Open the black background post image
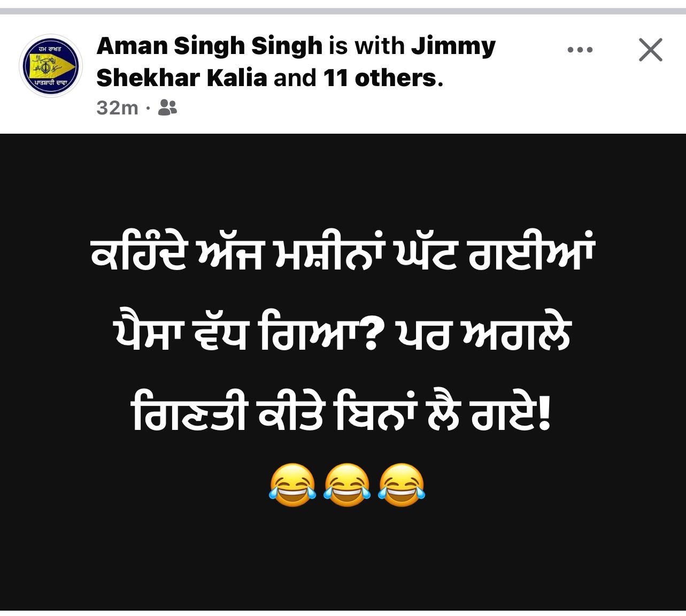This screenshot has width=686, height=616. [x=343, y=372]
